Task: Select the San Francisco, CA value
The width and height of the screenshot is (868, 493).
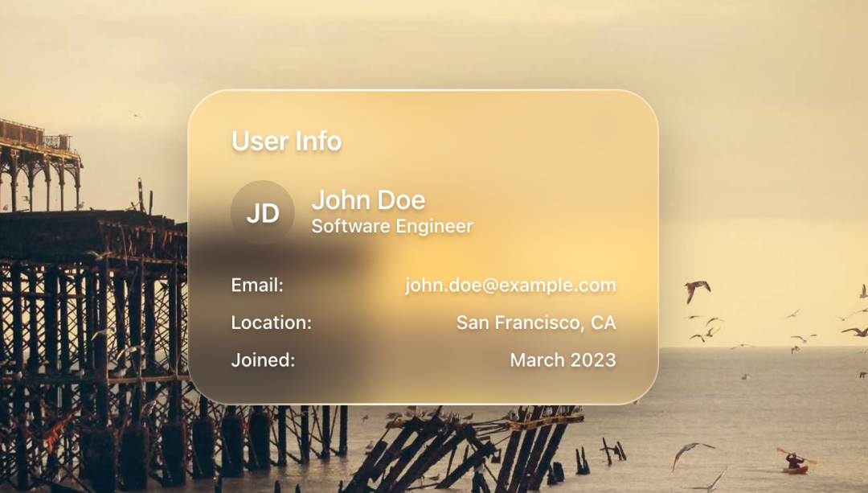Action: pyautogui.click(x=536, y=323)
